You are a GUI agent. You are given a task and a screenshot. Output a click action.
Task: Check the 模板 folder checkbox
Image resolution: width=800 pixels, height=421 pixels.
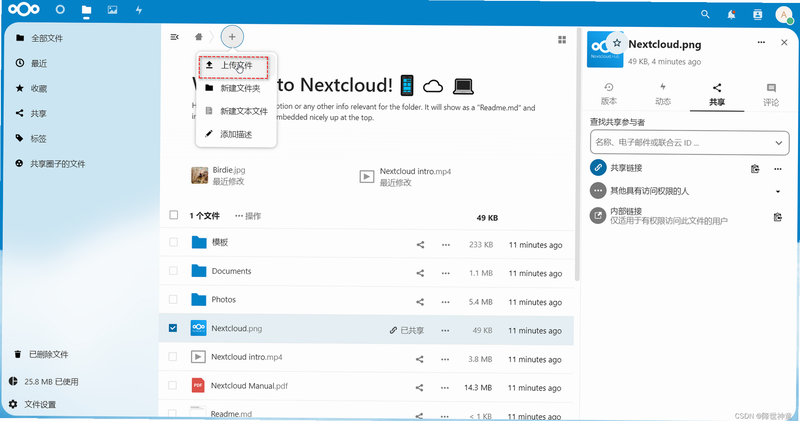click(173, 242)
